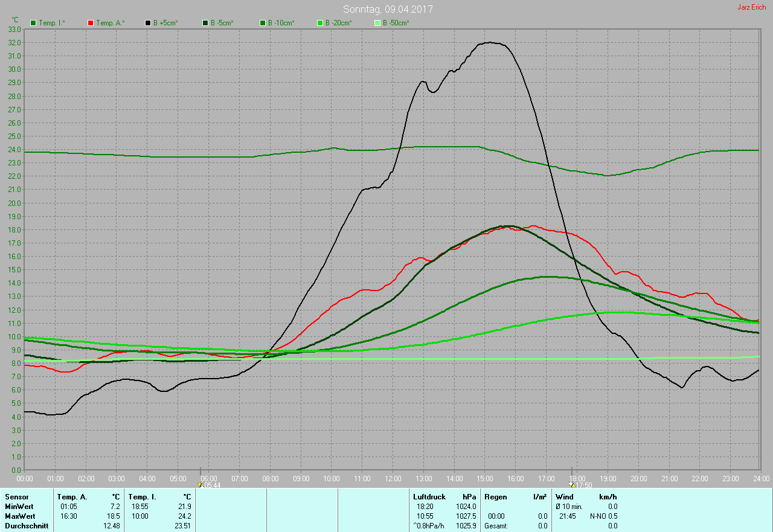Image resolution: width=773 pixels, height=532 pixels.
Task: Click the "17:50" sunset time label
Action: click(584, 485)
